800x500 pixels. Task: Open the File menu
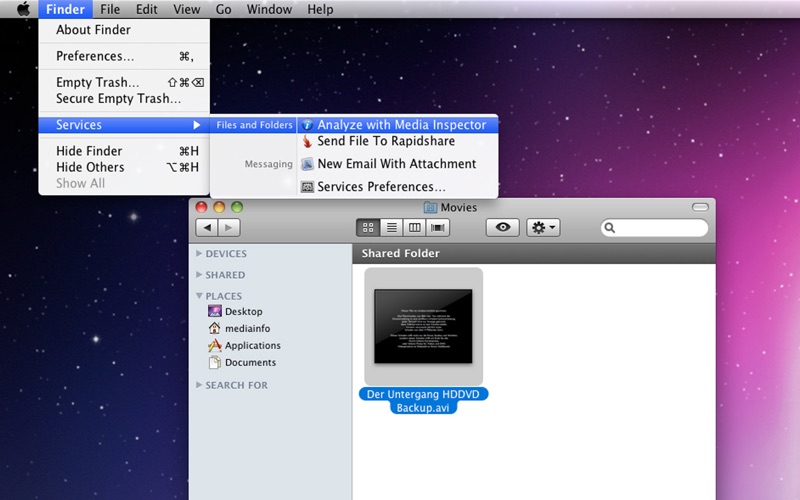pyautogui.click(x=110, y=9)
